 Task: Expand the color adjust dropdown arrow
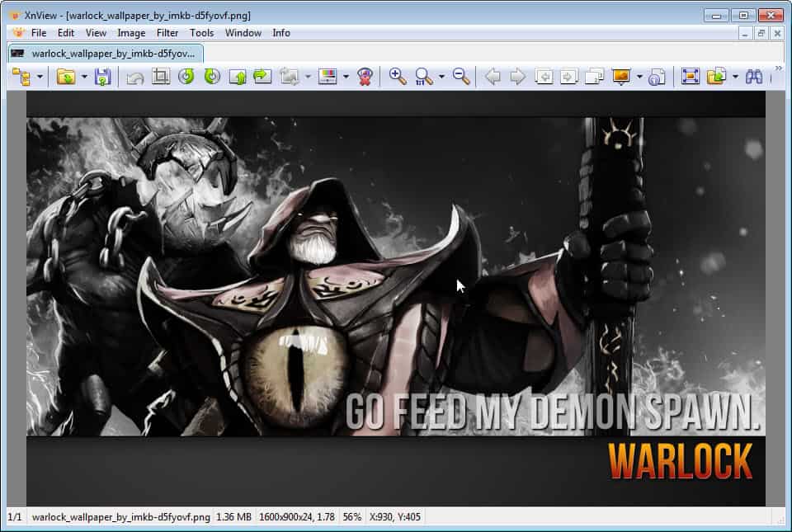346,77
